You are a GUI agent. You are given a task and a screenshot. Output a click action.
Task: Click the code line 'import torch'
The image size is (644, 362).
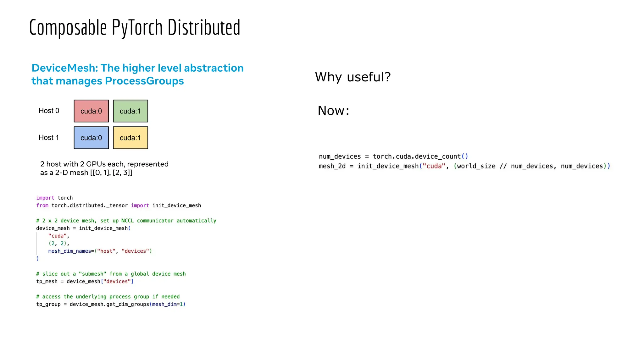pyautogui.click(x=54, y=198)
